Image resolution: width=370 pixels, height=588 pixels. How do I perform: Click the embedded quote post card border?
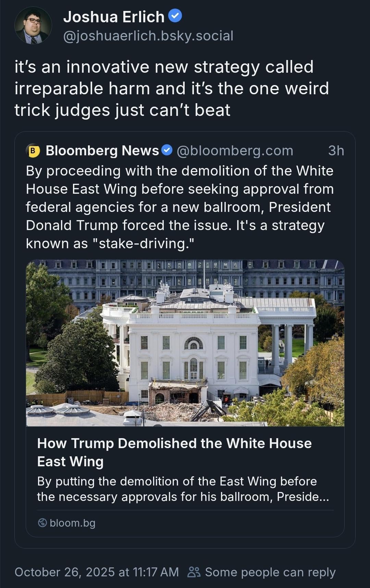coord(185,340)
